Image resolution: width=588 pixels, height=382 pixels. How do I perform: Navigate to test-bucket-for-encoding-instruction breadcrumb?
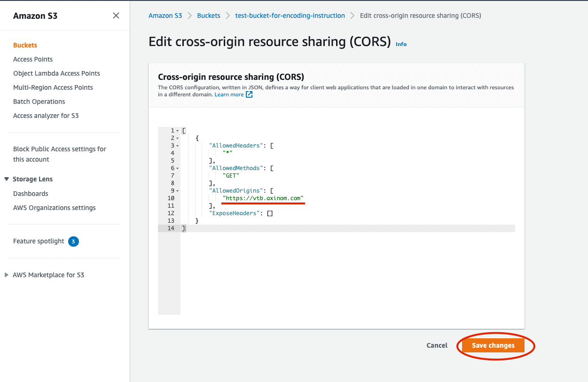[290, 16]
